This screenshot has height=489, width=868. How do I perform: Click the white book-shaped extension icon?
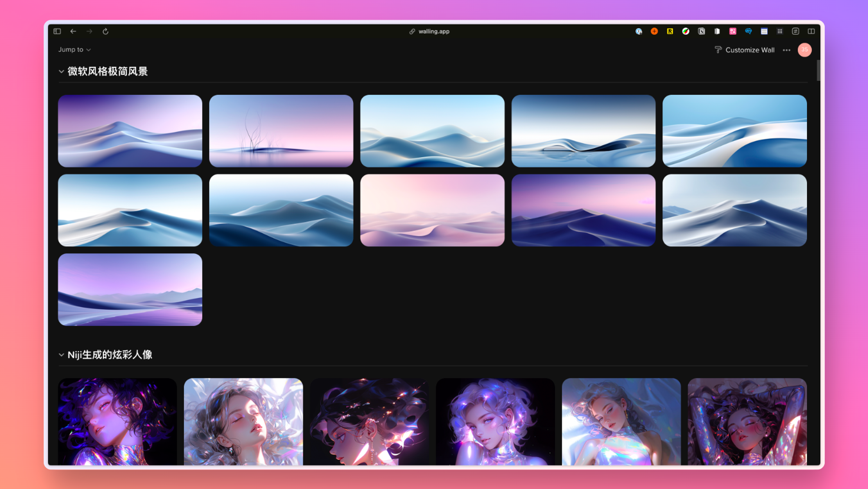pos(717,31)
